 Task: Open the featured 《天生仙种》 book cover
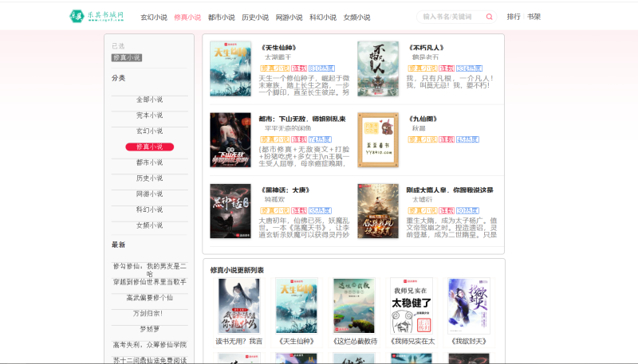(x=230, y=68)
